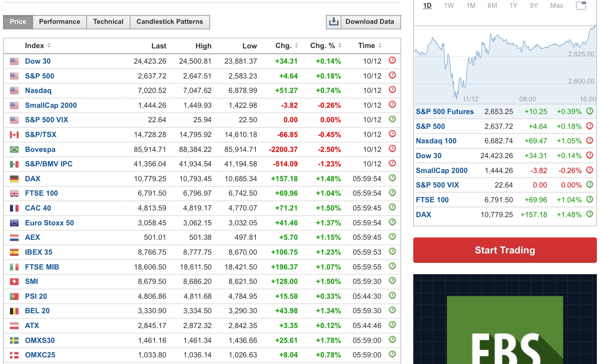
Task: Click the FBS advertisement banner
Action: point(505,319)
